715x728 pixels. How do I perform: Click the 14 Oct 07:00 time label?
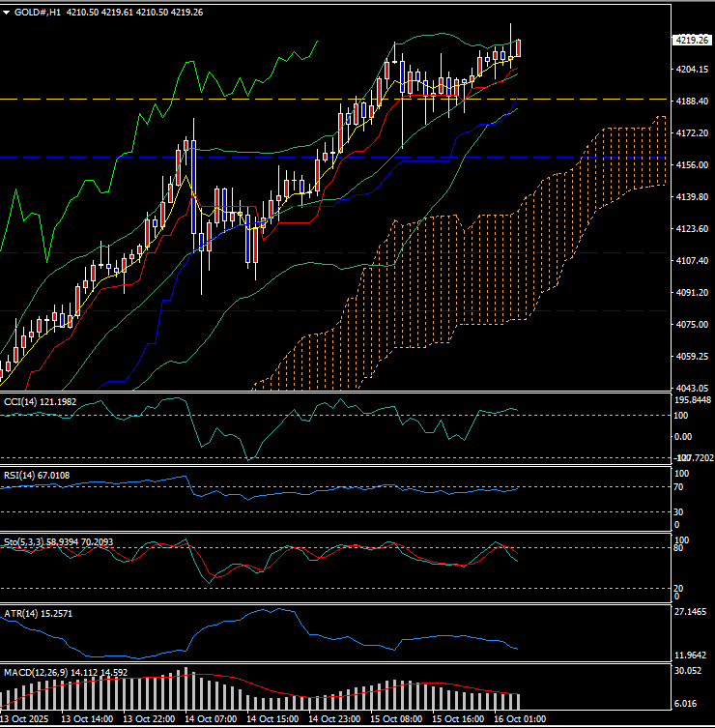211,719
